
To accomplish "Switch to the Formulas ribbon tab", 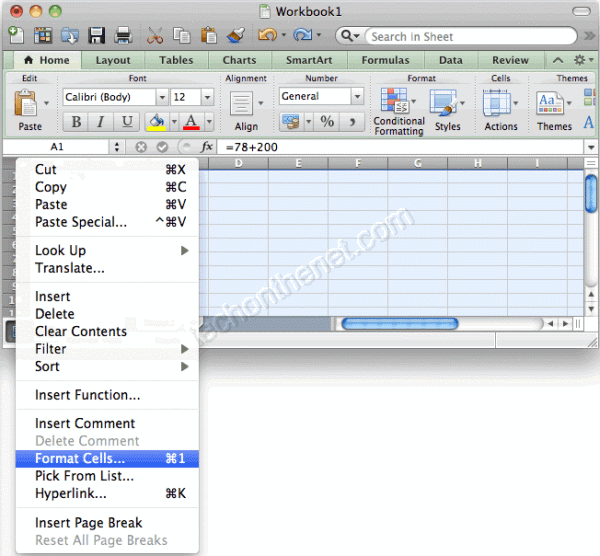I will tap(385, 60).
